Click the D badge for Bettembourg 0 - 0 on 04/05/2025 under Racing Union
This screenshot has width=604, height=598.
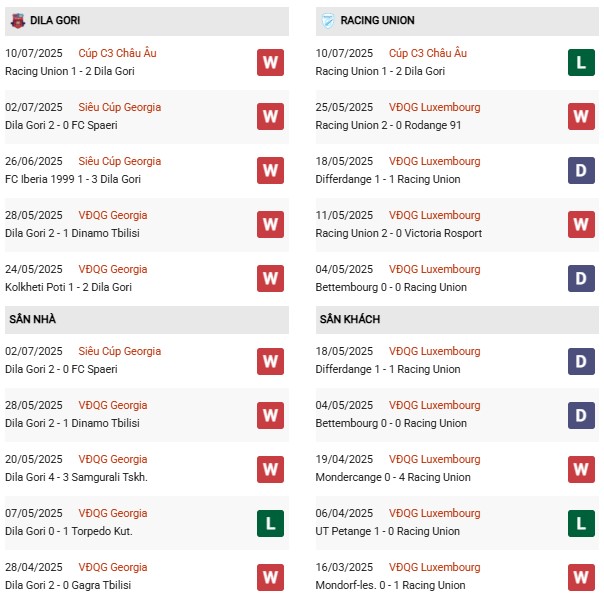581,278
